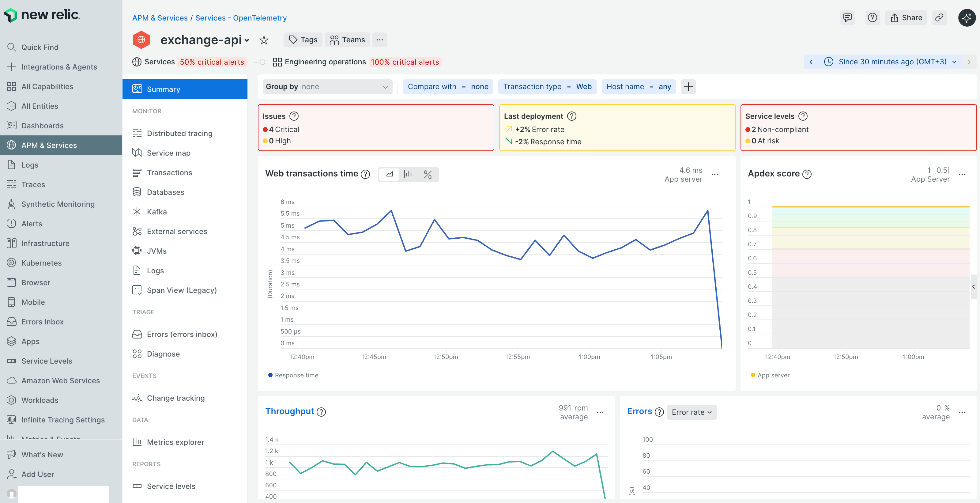Screen dimensions: 980x503
Task: Switch Web transactions chart to line view
Action: point(388,175)
